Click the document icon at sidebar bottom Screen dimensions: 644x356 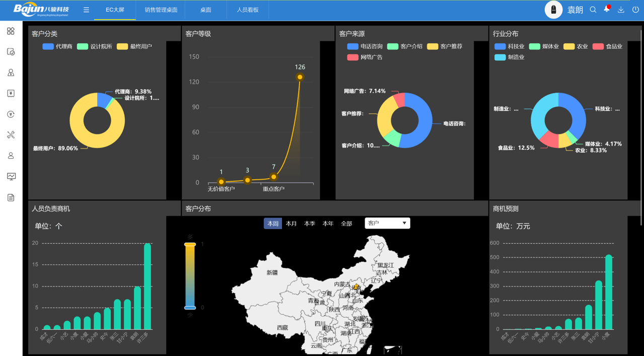(11, 197)
